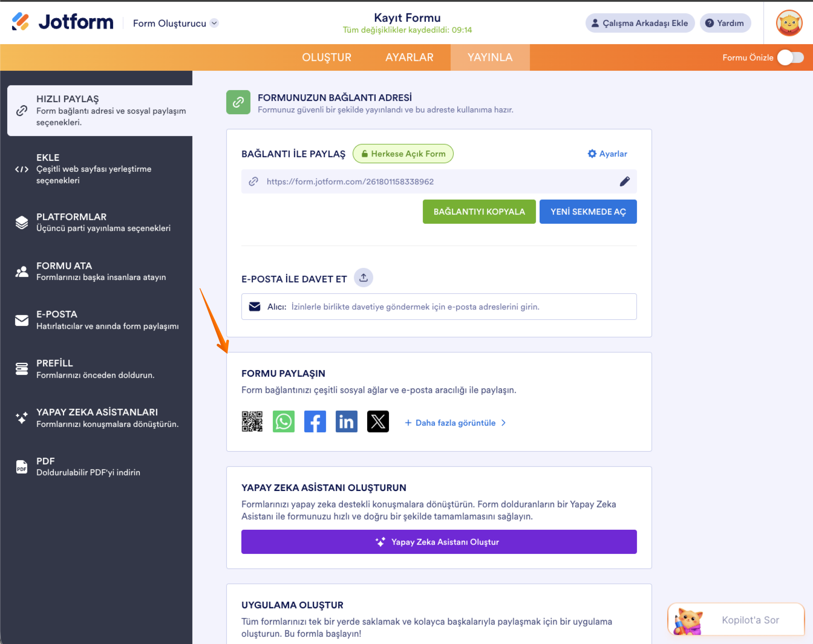The image size is (813, 644).
Task: Click the envelope icon in Alıcı field
Action: (x=254, y=307)
